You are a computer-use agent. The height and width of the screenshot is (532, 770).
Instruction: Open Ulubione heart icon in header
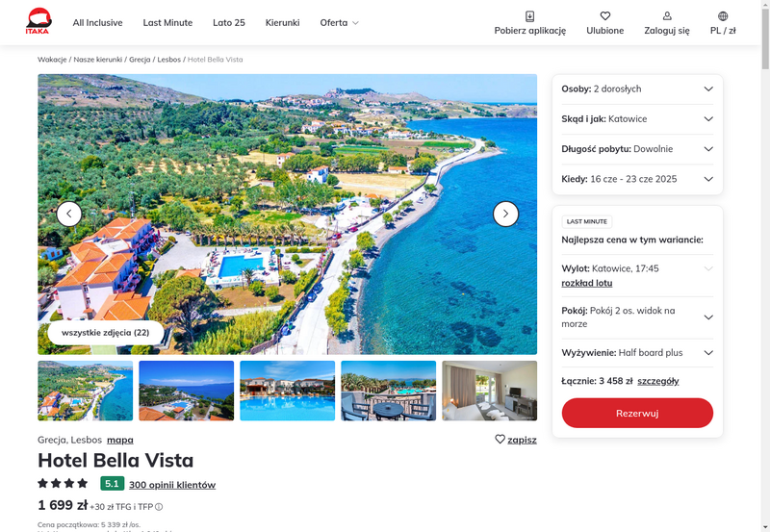(x=605, y=16)
